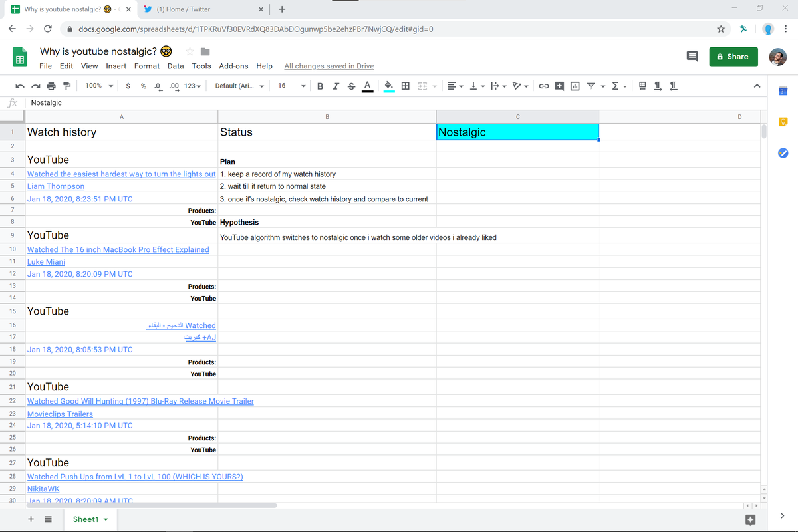Toggle italic formatting

point(336,86)
